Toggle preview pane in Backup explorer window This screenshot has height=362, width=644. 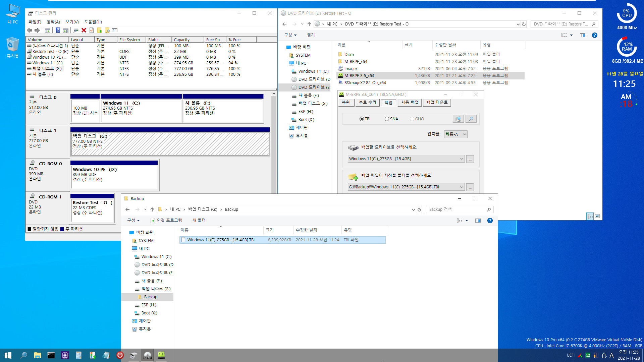coord(478,221)
